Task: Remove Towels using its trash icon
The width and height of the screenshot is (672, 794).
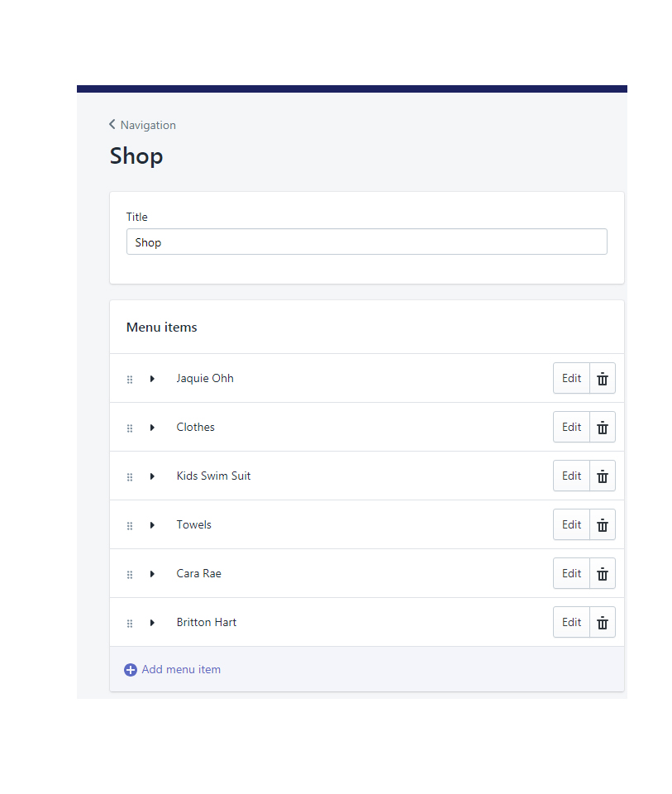Action: click(603, 524)
